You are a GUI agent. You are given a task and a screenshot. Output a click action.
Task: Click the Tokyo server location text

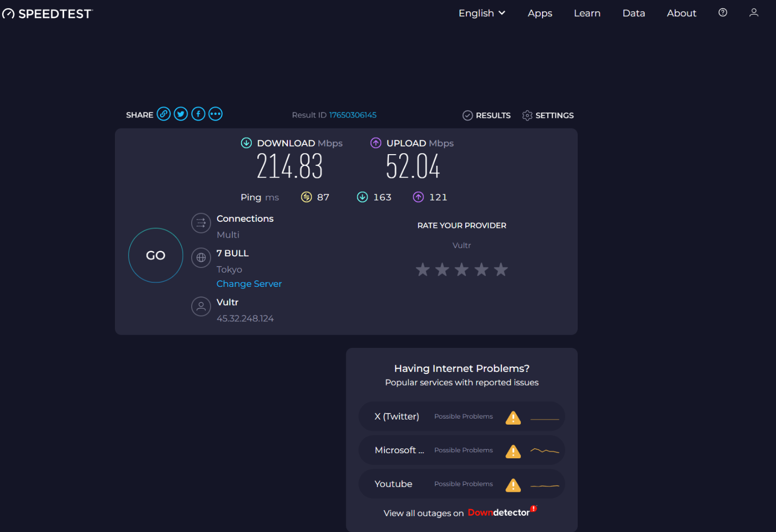click(x=229, y=270)
